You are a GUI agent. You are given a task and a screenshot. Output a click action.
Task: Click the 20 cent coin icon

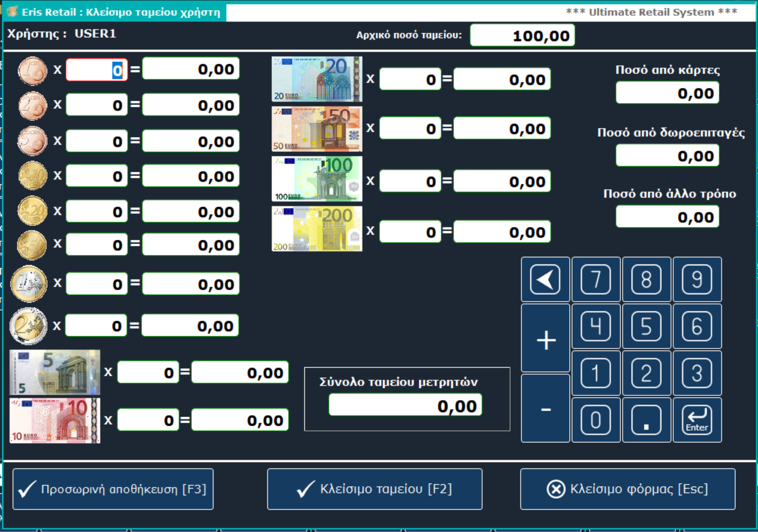pos(32,211)
